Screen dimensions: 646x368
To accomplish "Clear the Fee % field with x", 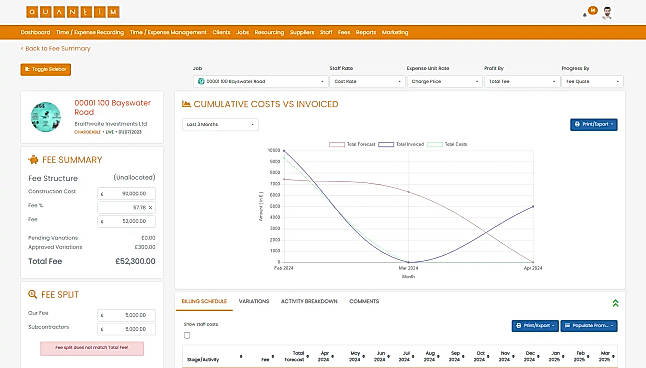I will click(x=150, y=207).
